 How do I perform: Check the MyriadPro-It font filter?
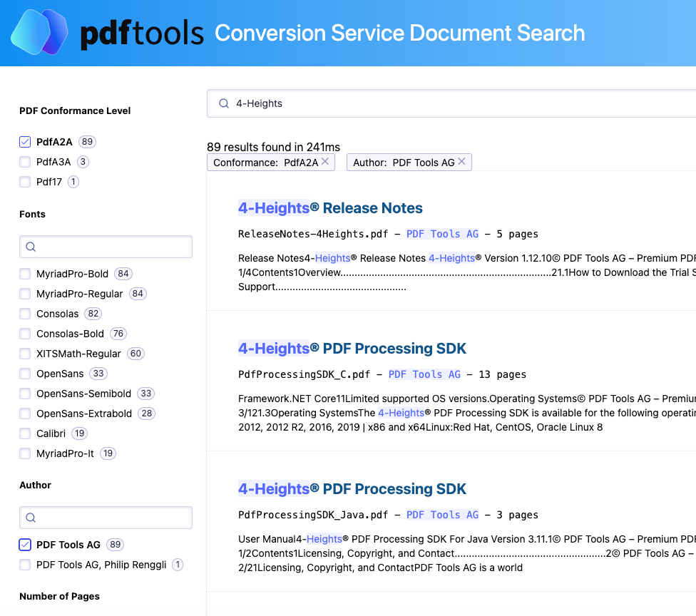tap(25, 453)
